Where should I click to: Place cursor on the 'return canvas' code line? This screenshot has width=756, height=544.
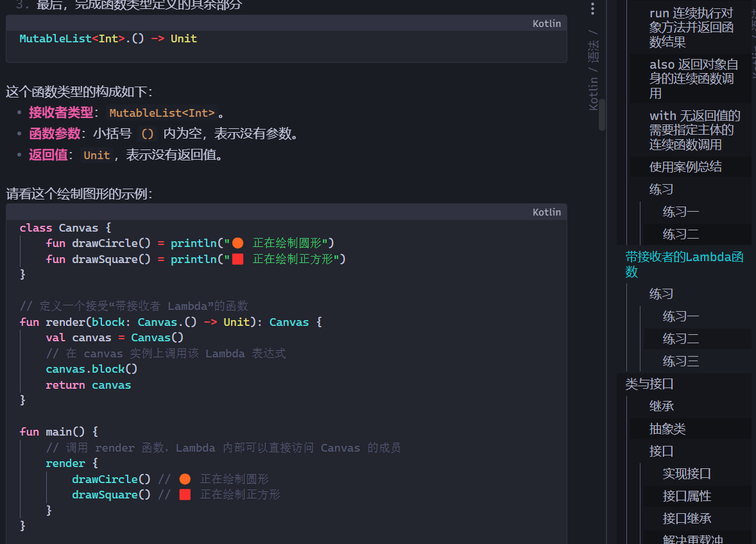89,386
